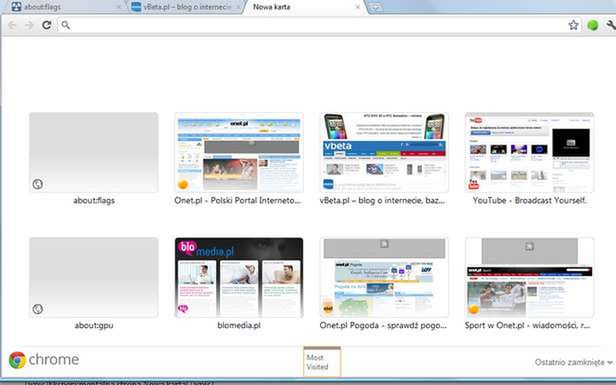Image resolution: width=616 pixels, height=385 pixels.
Task: Open the blomedia.pl thumbnail
Action: [x=239, y=277]
